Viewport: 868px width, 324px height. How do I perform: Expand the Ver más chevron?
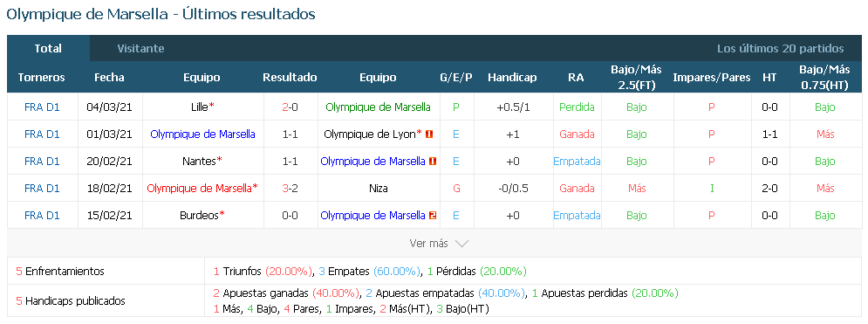coord(461,243)
